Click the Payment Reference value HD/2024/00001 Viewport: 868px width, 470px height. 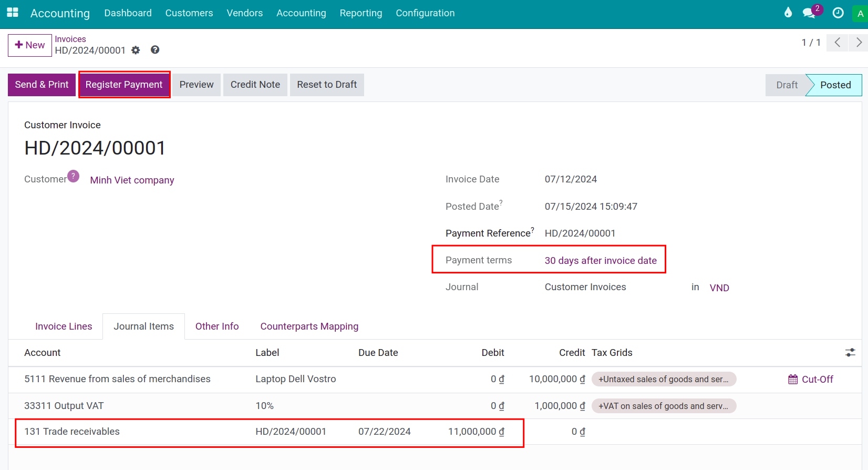(580, 233)
